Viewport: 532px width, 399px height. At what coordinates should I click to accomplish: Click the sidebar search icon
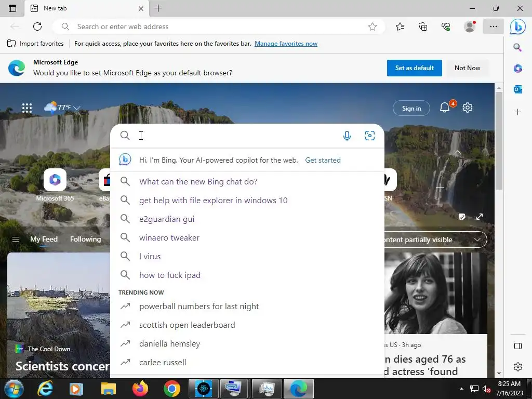(x=517, y=47)
